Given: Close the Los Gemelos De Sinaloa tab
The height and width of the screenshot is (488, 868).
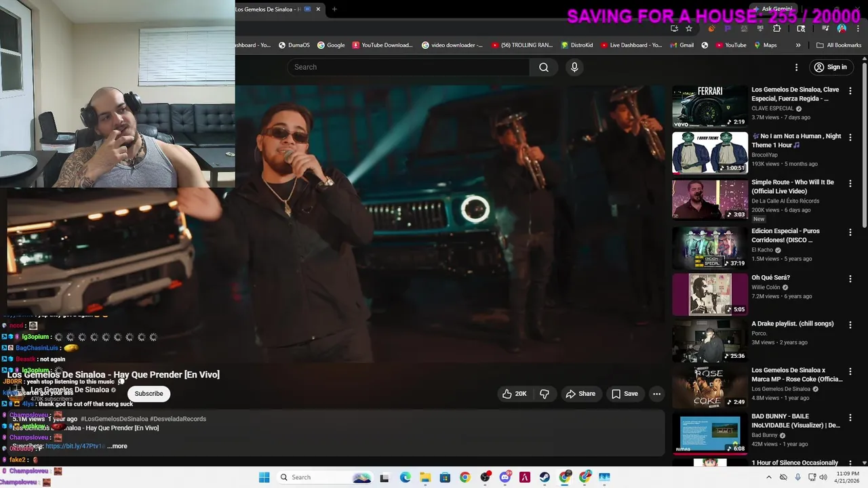Looking at the screenshot, I should tap(318, 9).
